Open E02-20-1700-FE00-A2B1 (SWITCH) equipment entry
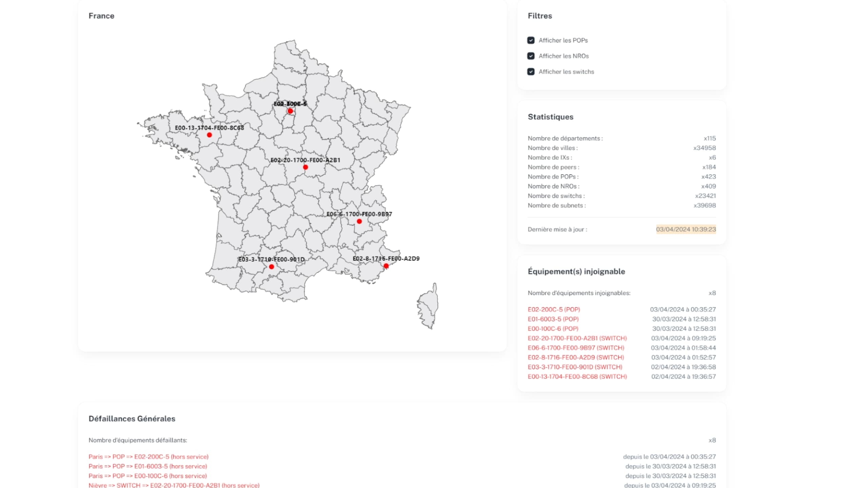 [x=577, y=338]
